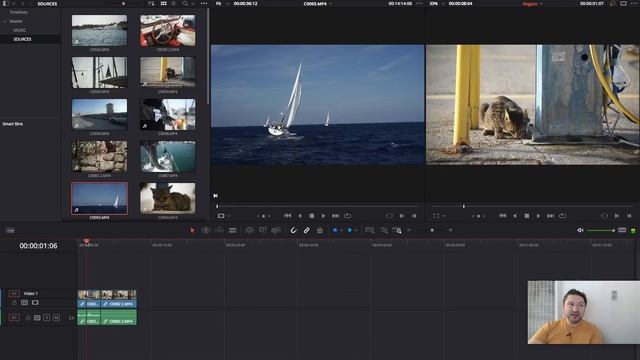Go to previous edit in timeline viewer
This screenshot has height=360, width=640.
pos(503,216)
